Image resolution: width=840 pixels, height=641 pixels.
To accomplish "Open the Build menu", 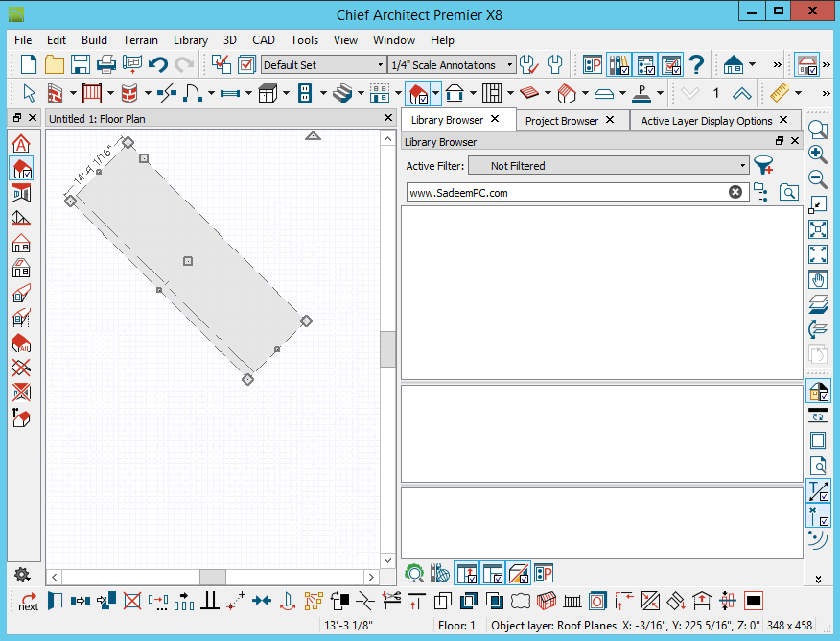I will (x=94, y=40).
